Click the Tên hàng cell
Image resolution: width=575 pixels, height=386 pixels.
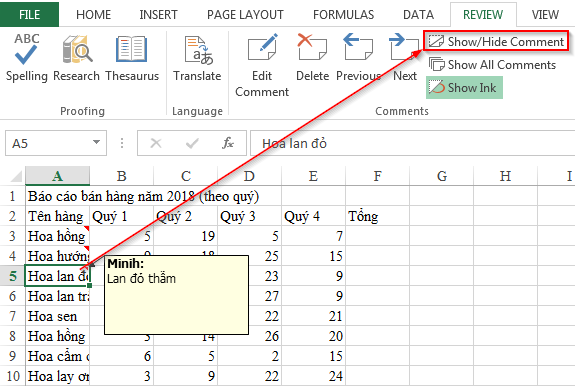[57, 216]
